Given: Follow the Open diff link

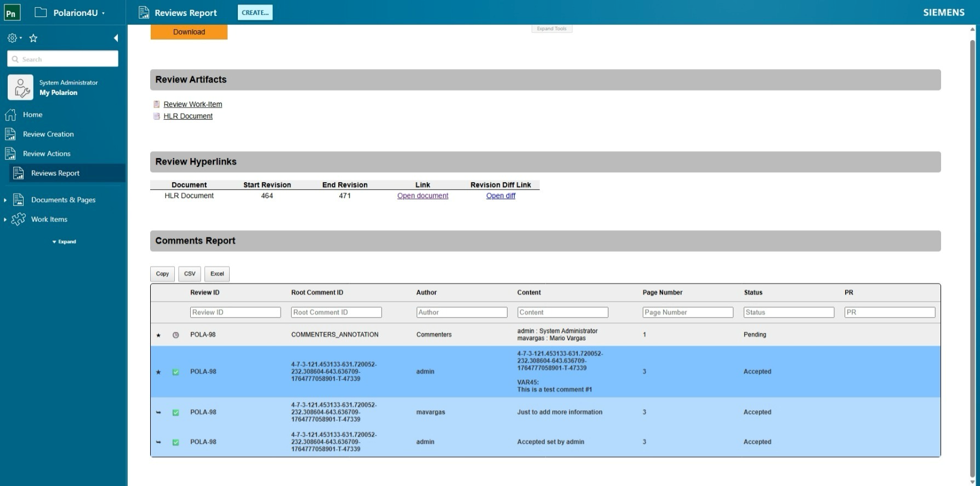Looking at the screenshot, I should click(x=500, y=196).
